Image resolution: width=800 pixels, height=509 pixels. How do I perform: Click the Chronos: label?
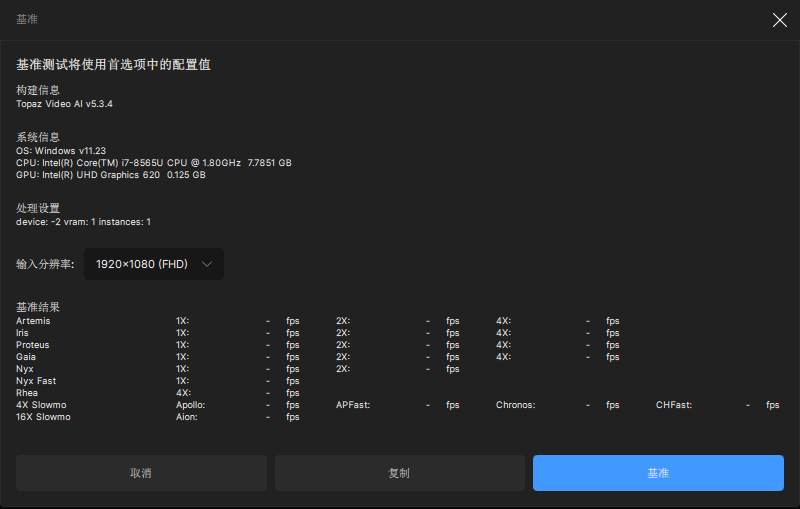point(515,405)
